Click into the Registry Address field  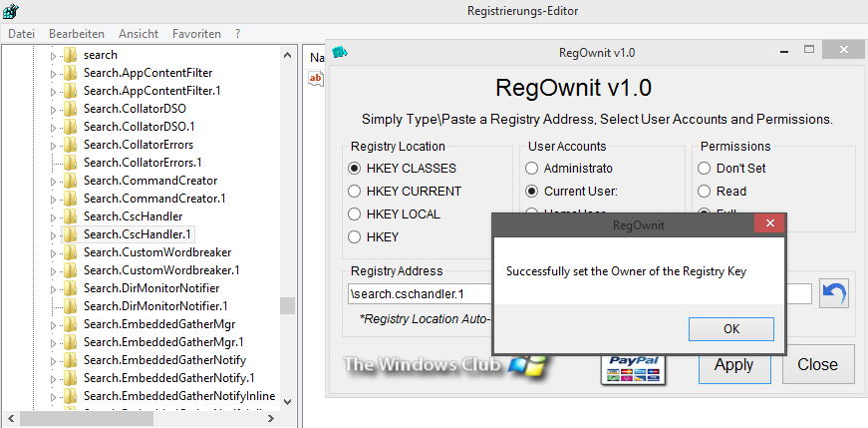coord(580,294)
